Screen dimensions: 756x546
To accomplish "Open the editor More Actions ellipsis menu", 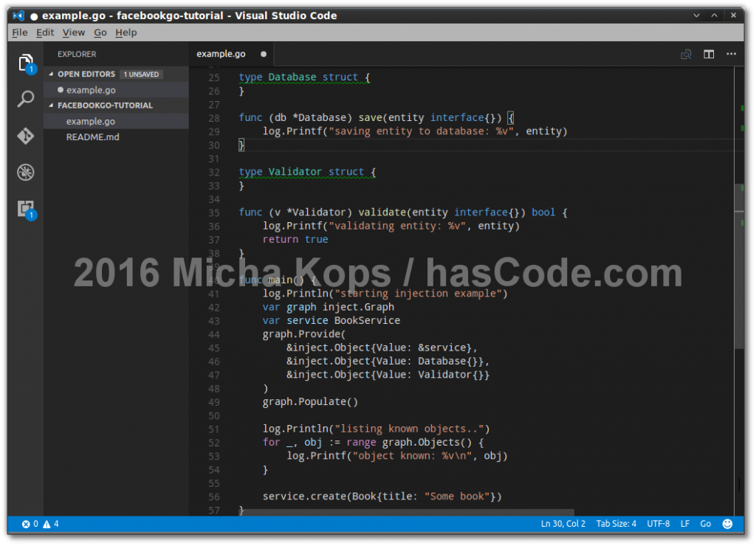I will click(x=731, y=54).
